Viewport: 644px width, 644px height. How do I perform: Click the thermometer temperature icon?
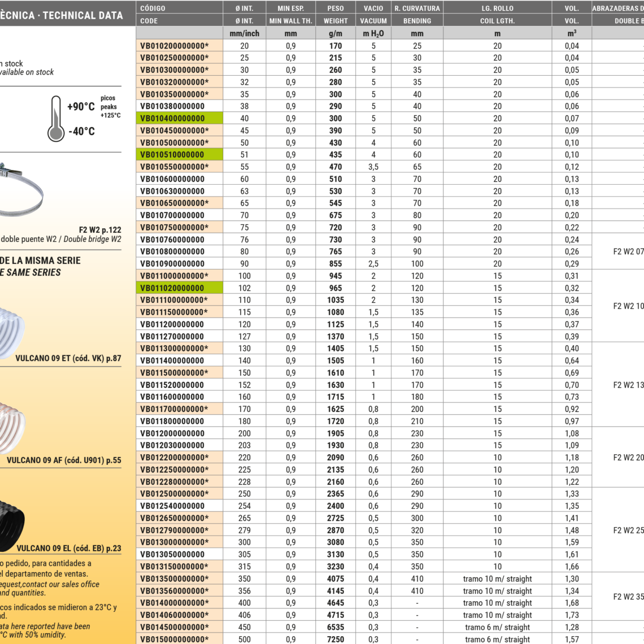point(55,118)
